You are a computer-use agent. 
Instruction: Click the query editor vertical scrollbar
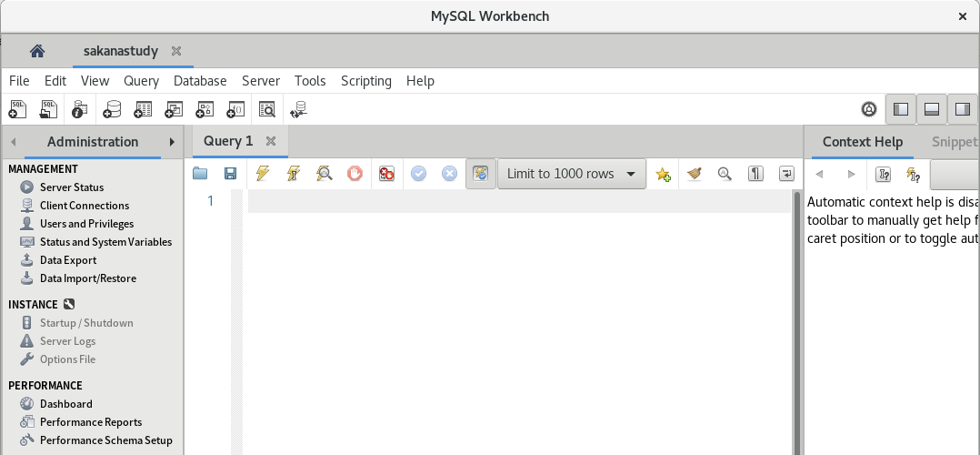tap(797, 322)
